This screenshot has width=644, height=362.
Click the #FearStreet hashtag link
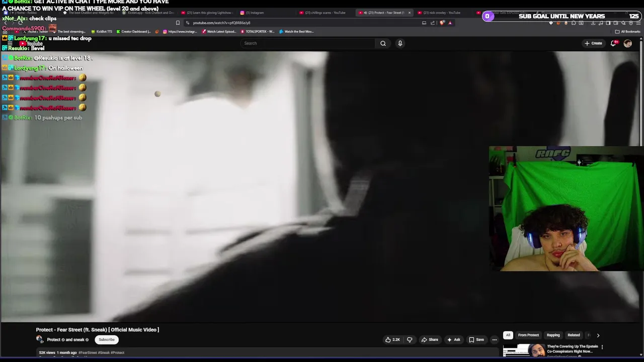pos(88,352)
